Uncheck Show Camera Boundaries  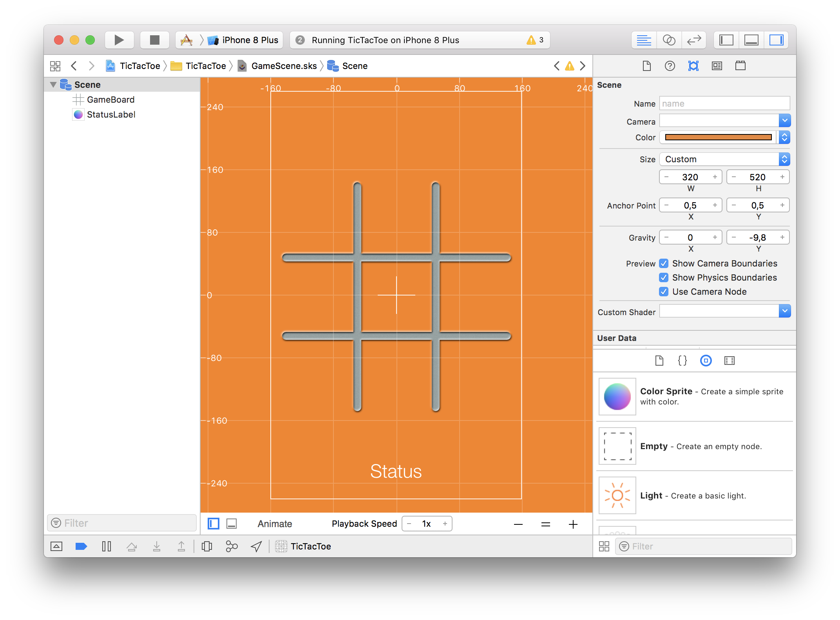click(x=664, y=263)
